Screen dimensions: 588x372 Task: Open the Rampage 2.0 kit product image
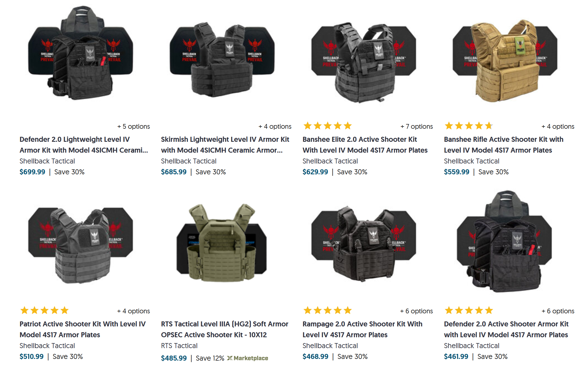(x=364, y=244)
